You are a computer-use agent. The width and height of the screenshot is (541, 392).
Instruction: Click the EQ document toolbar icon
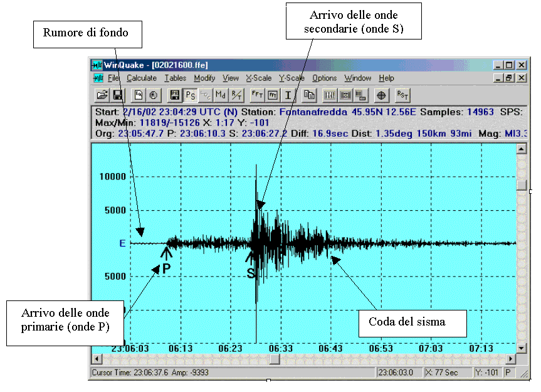139,95
